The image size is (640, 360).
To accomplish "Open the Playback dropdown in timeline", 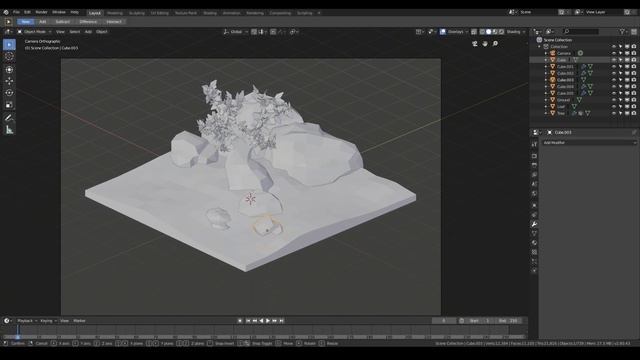I will [x=27, y=321].
